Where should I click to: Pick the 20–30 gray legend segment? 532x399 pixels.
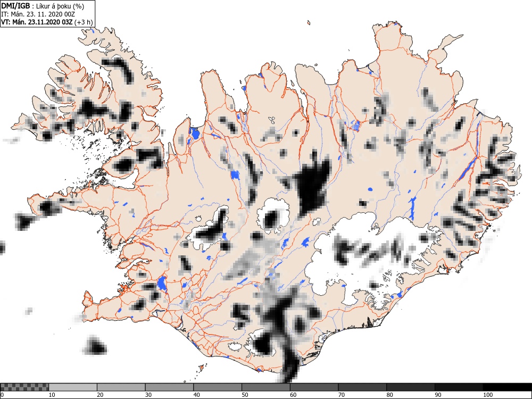pos(121,387)
